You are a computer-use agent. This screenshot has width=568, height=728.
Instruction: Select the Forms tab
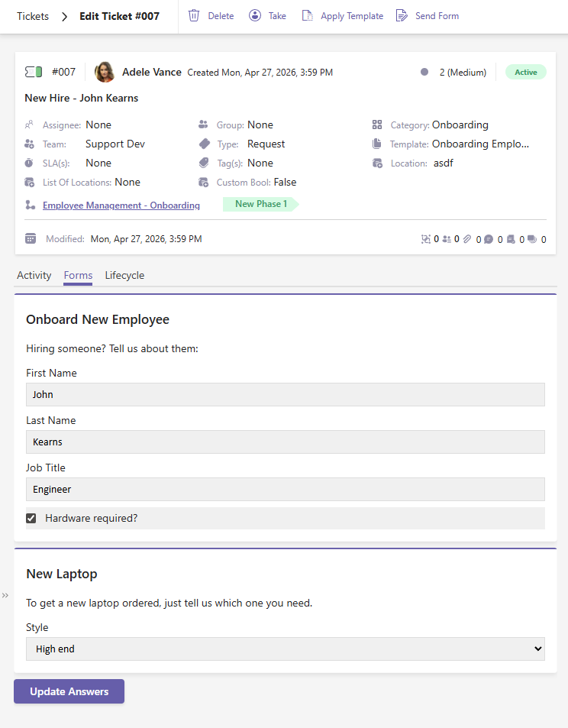pos(78,275)
